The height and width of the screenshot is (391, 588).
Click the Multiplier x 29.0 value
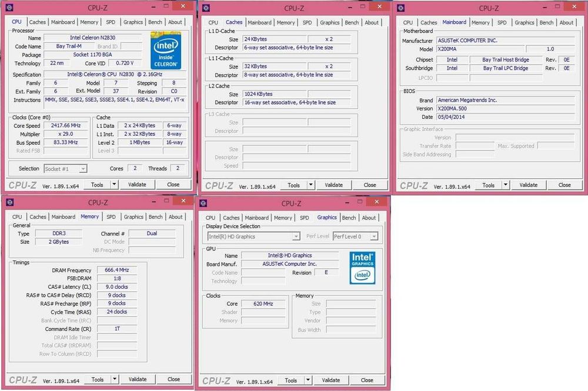point(66,134)
